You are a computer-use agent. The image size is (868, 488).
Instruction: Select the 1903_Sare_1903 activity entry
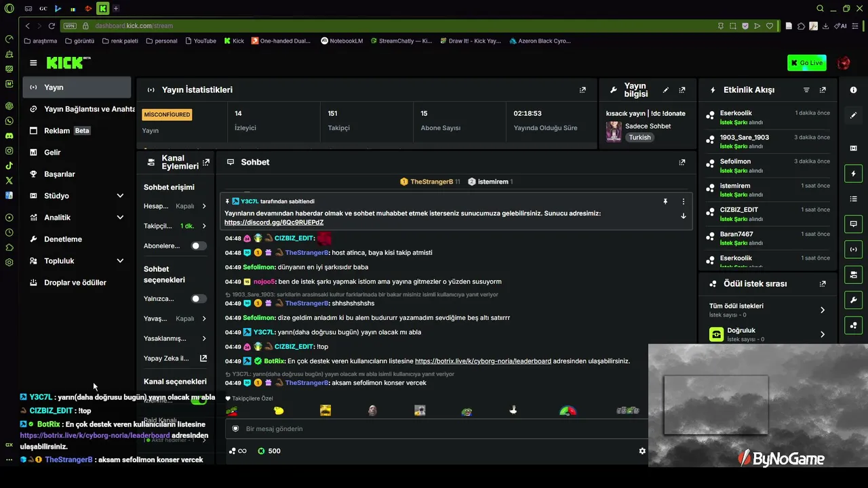tap(768, 142)
